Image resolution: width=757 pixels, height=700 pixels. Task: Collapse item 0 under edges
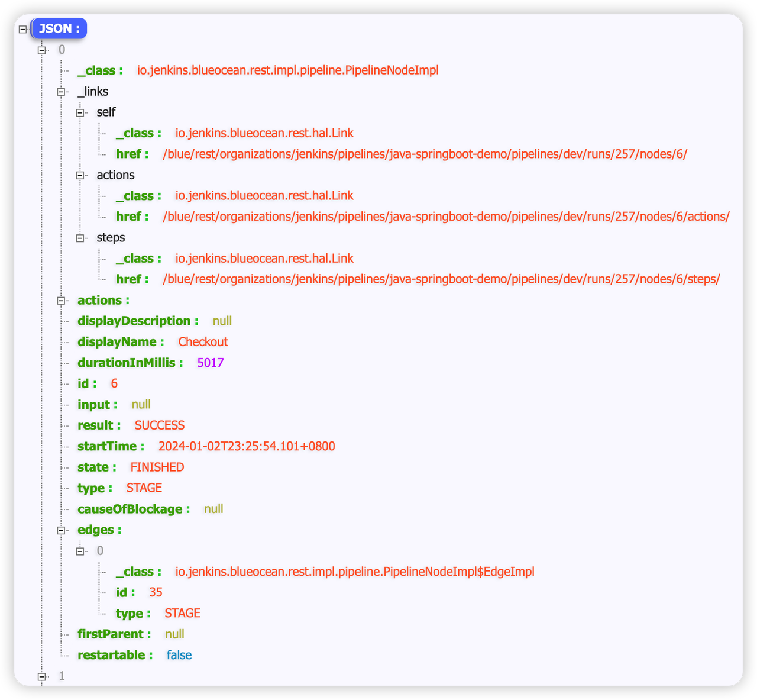80,551
